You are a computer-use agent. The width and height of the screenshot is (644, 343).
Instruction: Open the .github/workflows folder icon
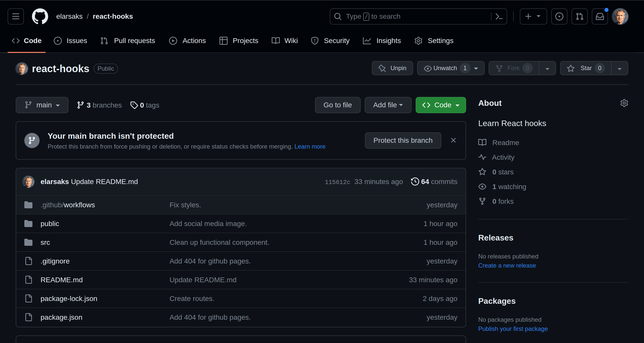(28, 205)
